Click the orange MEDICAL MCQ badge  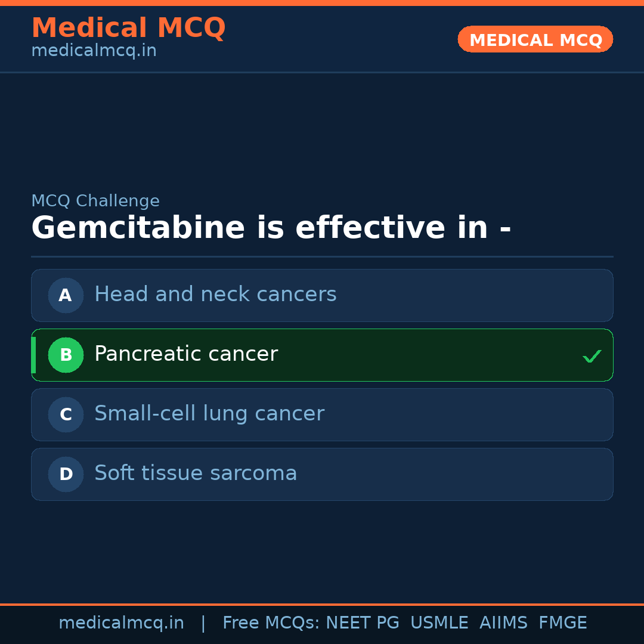pos(535,40)
